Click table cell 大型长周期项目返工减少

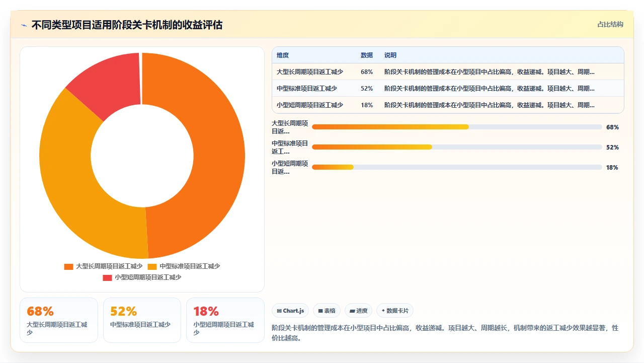[x=310, y=72]
